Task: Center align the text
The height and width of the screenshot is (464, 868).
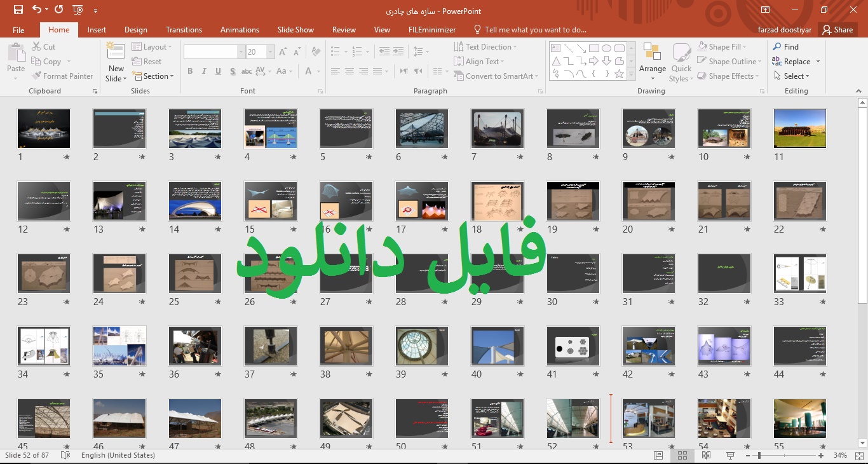Action: [x=349, y=71]
